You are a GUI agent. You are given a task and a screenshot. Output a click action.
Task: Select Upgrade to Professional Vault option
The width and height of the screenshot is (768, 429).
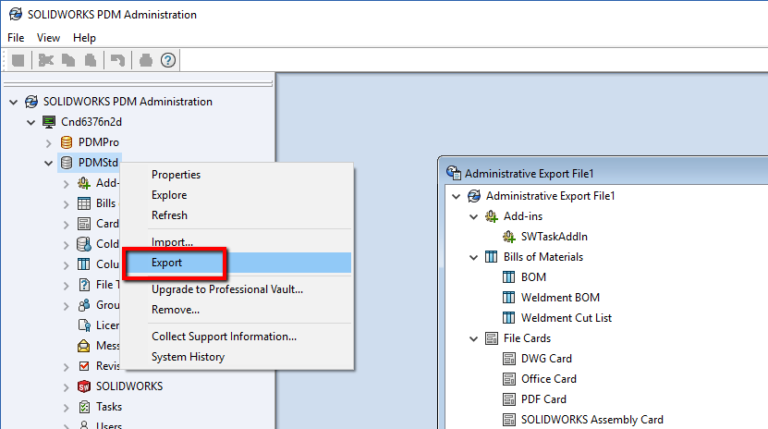point(227,289)
